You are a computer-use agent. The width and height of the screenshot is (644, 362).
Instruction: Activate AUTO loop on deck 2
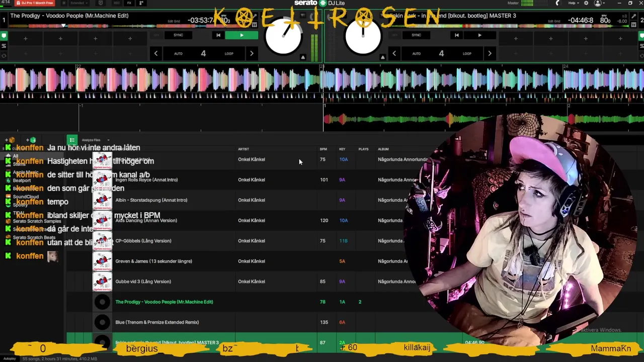tap(416, 53)
